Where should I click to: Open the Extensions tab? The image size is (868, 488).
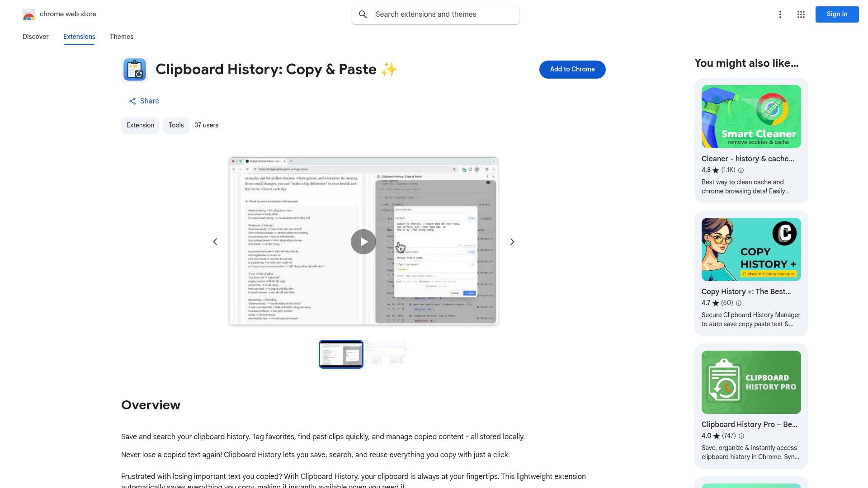tap(79, 37)
